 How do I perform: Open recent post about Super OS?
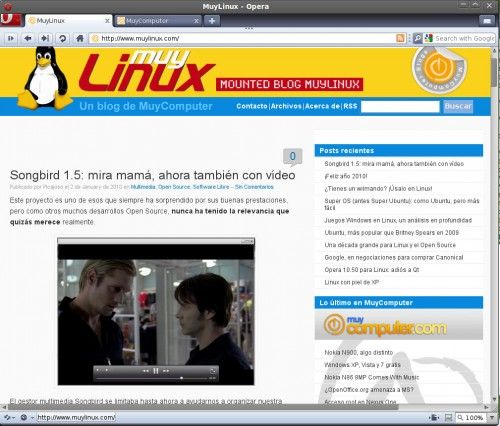tap(402, 204)
